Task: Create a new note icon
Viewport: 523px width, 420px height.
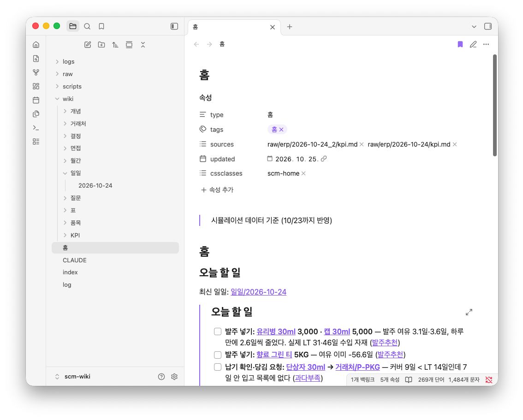Action: point(88,45)
